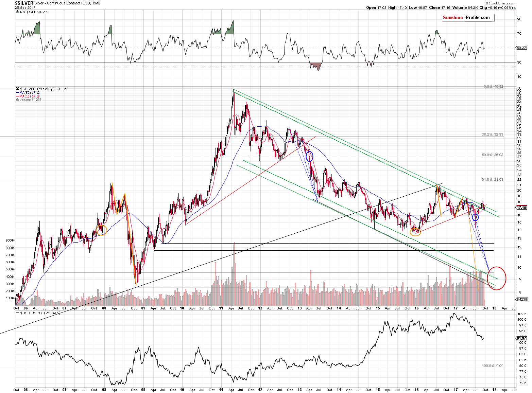This screenshot has height=393, width=532.
Task: Click the 900K volume axis label
Action: [10, 240]
